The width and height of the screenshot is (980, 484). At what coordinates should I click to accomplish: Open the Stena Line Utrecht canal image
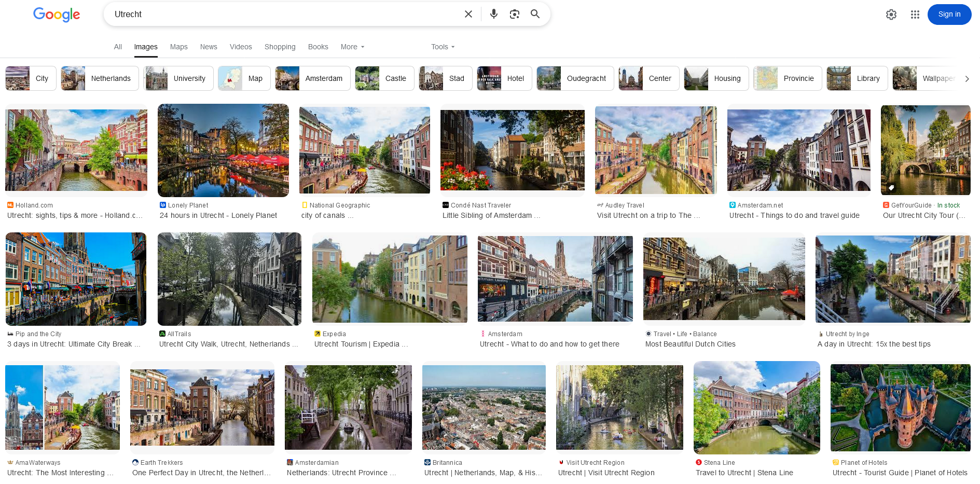756,408
